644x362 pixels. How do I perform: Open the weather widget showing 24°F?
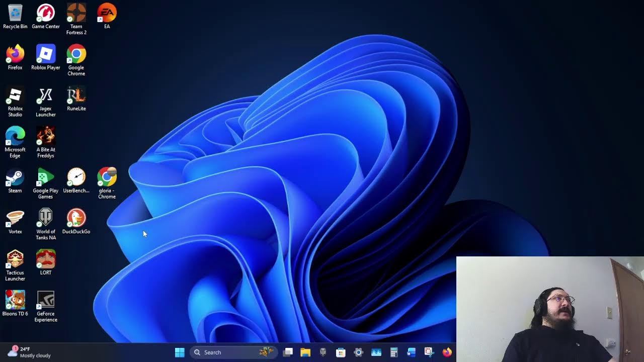[29, 352]
